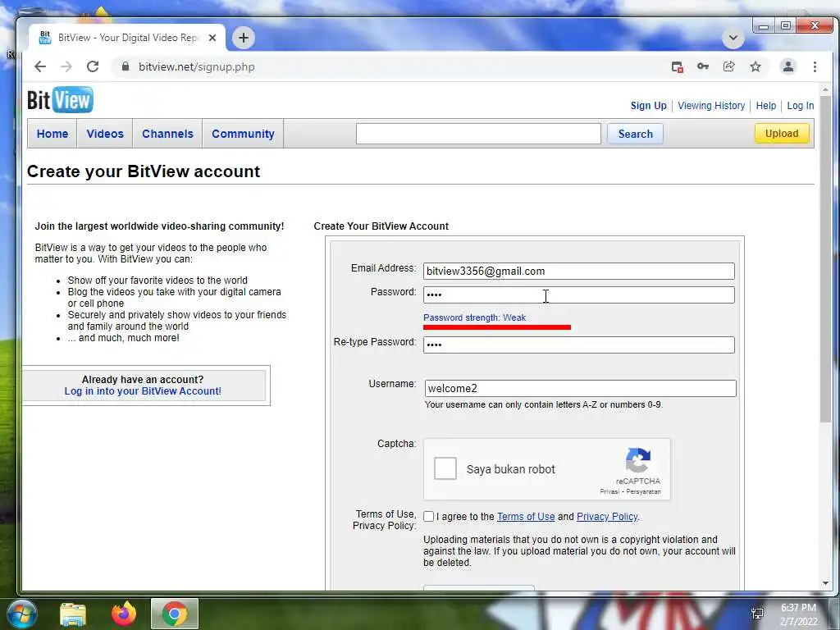840x630 pixels.
Task: Open the taskbar clock showing 6:37 PM
Action: 798,614
